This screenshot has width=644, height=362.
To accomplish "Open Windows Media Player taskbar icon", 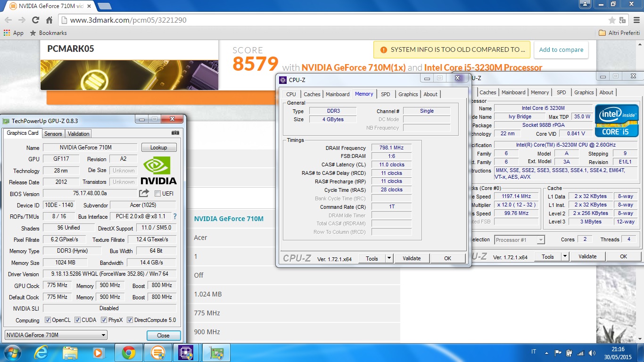I will click(99, 353).
